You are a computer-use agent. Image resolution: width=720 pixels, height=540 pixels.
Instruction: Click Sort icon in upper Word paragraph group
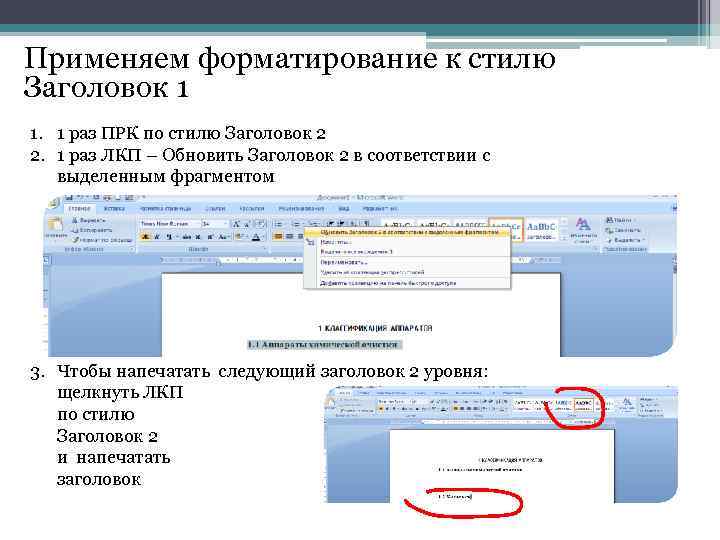point(354,224)
